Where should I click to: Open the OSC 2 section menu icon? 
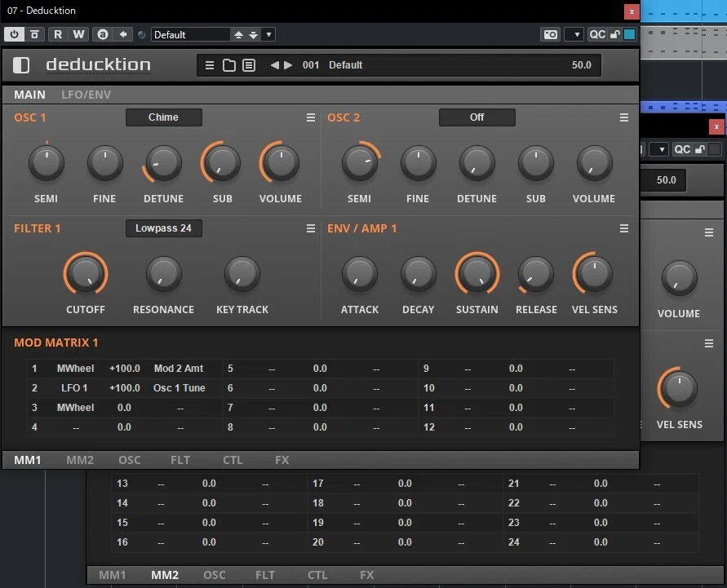click(624, 117)
